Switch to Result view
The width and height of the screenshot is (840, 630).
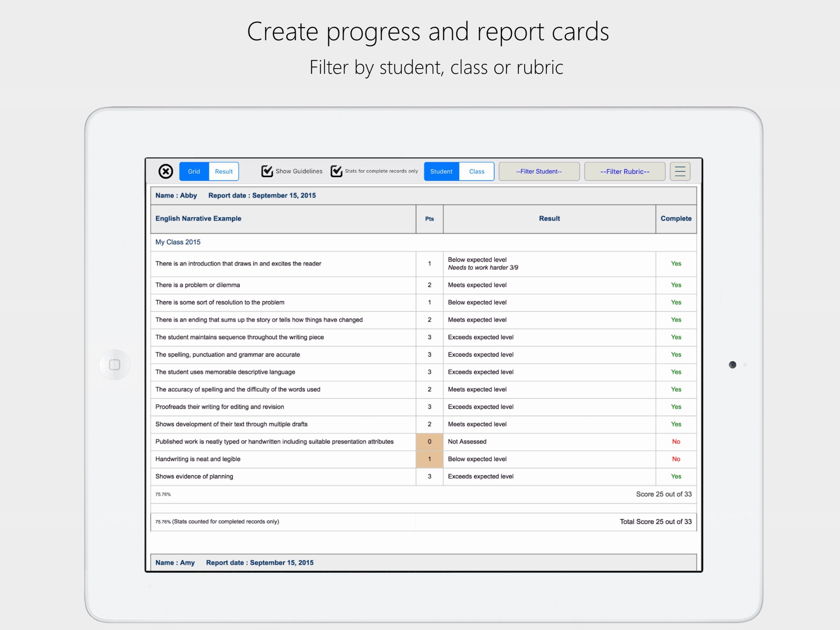click(224, 171)
